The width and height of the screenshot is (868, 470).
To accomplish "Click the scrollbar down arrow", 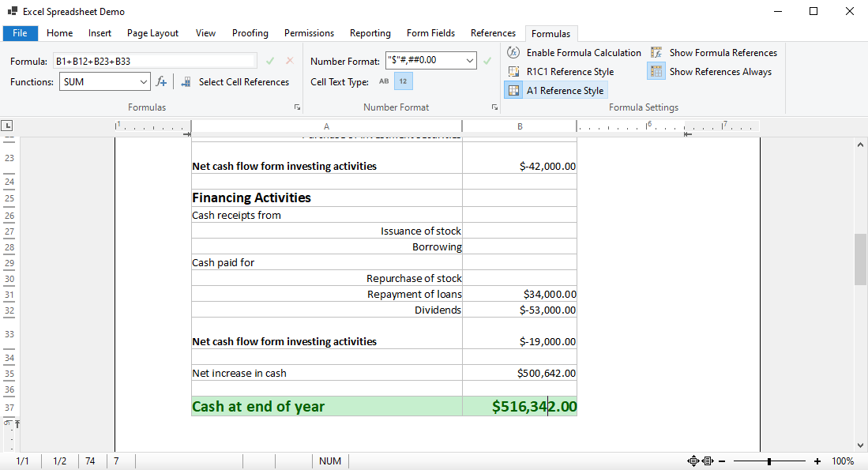I will [x=859, y=445].
